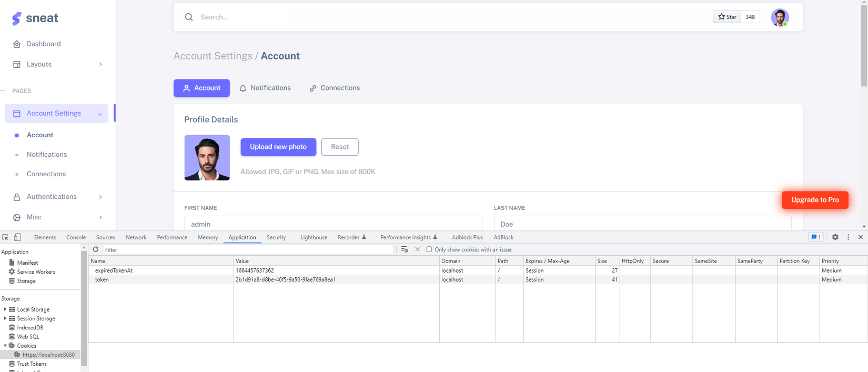Switch to the Network tab in DevTools
This screenshot has width=868, height=372.
click(x=136, y=237)
